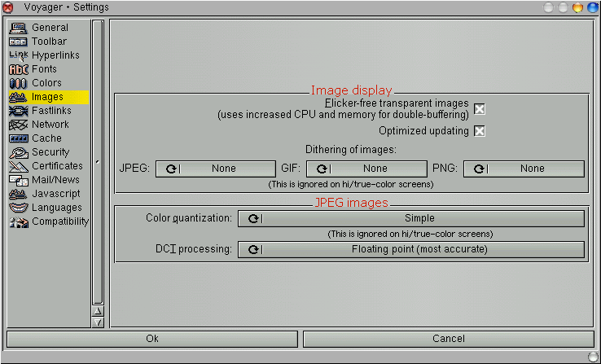The image size is (601, 364).
Task: Open Cache settings
Action: point(49,138)
